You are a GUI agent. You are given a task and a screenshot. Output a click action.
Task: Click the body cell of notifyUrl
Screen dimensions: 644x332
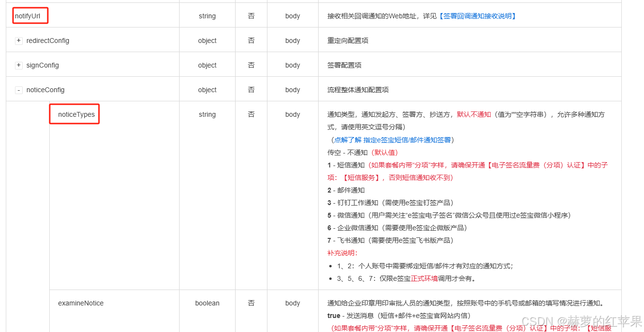pyautogui.click(x=293, y=16)
